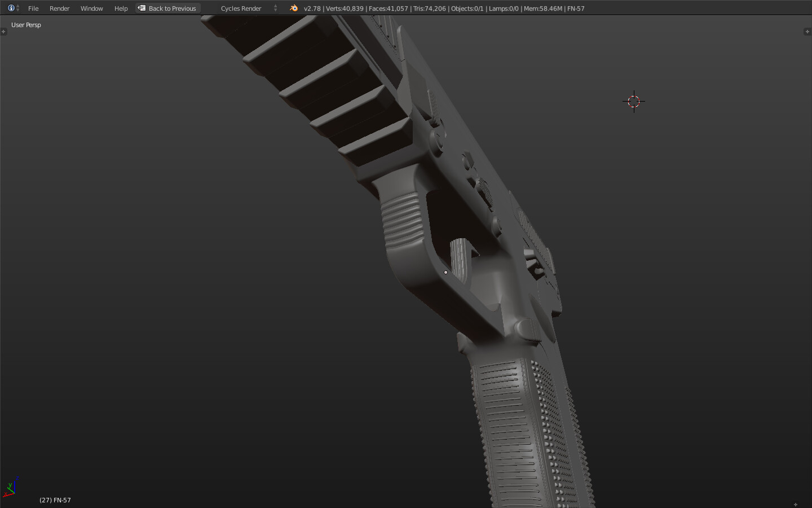Click the 3D cursor in the viewport
The width and height of the screenshot is (812, 508).
click(x=634, y=102)
